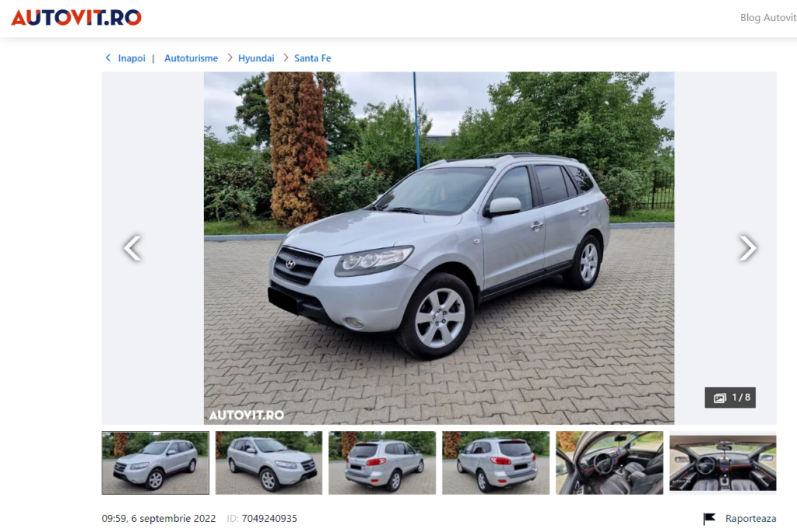Select the first front-left car thumbnail
Image resolution: width=797 pixels, height=532 pixels.
tap(156, 462)
